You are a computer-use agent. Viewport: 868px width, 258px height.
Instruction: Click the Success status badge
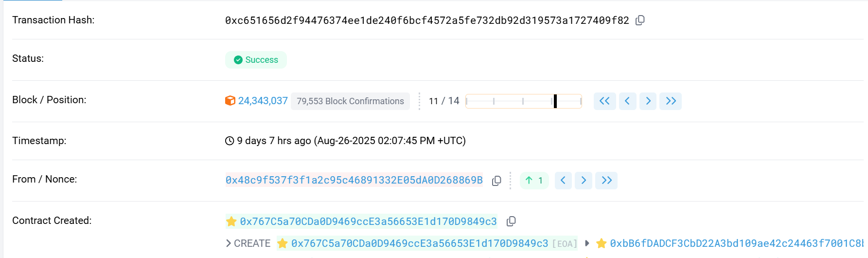tap(256, 60)
